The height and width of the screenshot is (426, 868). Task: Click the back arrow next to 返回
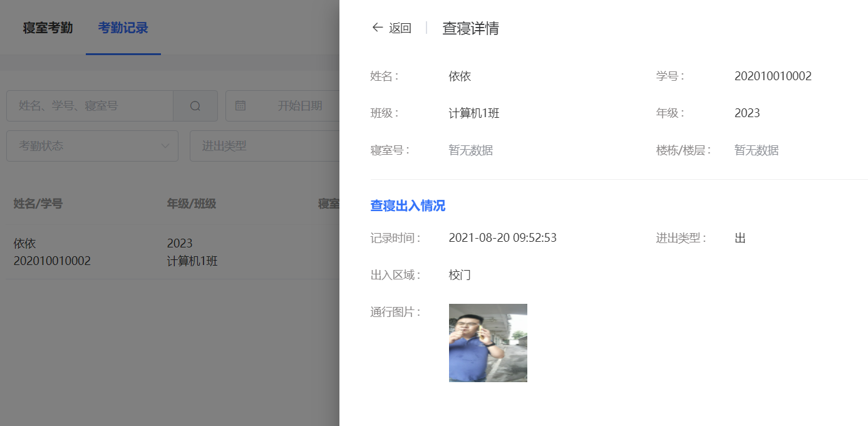(x=376, y=28)
